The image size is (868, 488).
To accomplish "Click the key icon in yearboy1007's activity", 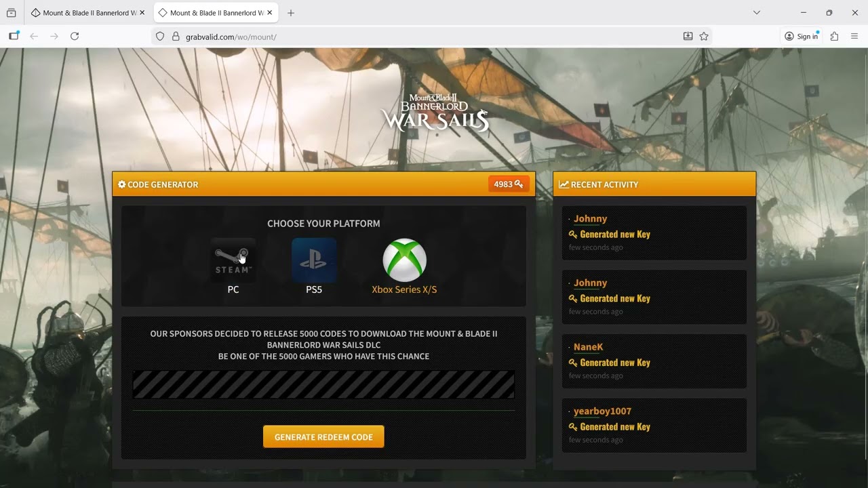I will click(573, 427).
